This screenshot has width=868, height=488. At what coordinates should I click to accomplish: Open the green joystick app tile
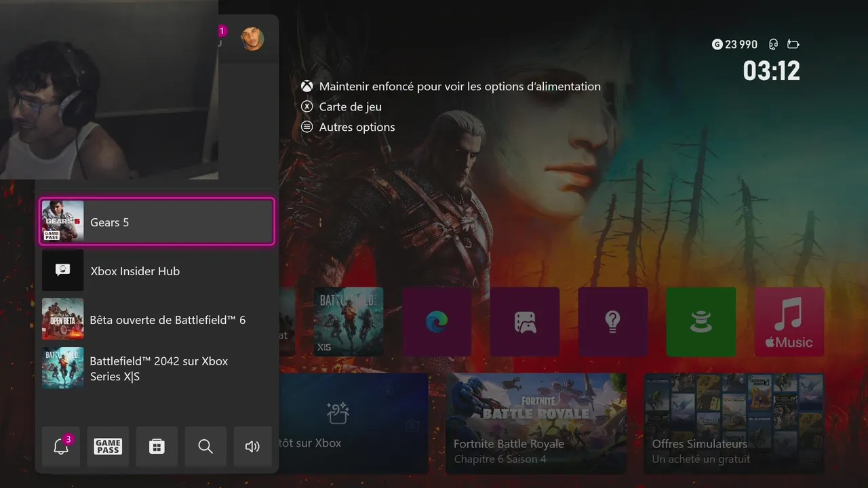(701, 322)
